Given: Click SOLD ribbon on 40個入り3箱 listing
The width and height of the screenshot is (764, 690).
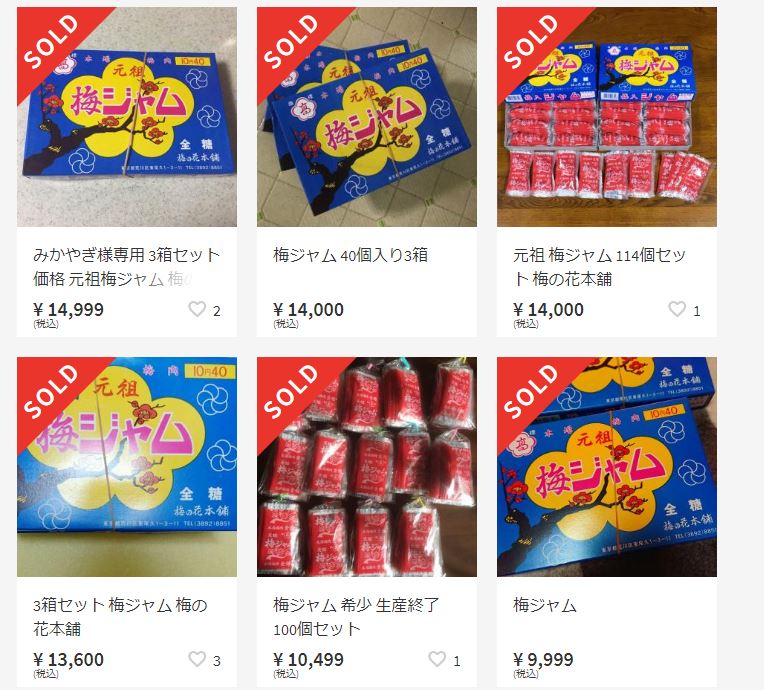Looking at the screenshot, I should pyautogui.click(x=291, y=41).
